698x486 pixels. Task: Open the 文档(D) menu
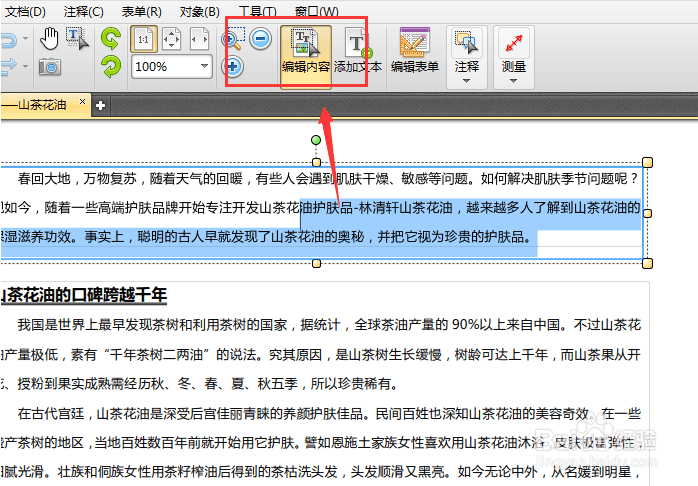[24, 11]
